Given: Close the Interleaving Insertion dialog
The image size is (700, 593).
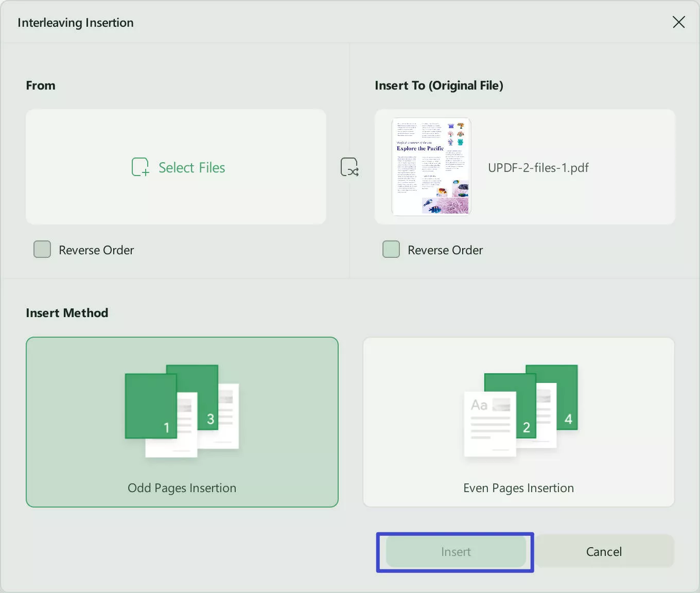Looking at the screenshot, I should coord(678,22).
